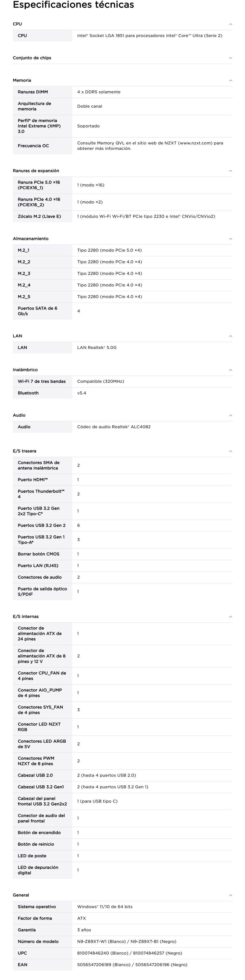The height and width of the screenshot is (980, 245).
Task: Hide Inalámbrico specs with its chevron icon
Action: 230,370
